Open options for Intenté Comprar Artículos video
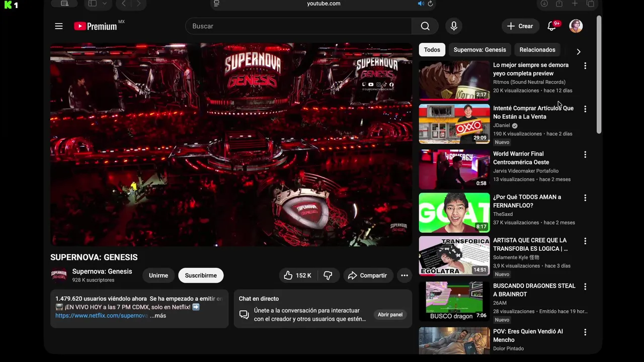Image resolution: width=644 pixels, height=362 pixels. (585, 109)
